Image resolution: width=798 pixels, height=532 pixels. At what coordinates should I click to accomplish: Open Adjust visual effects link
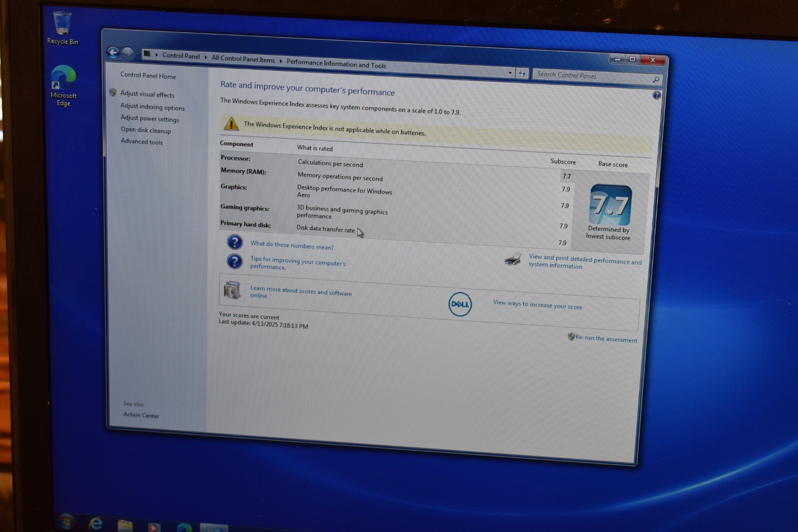(x=148, y=94)
